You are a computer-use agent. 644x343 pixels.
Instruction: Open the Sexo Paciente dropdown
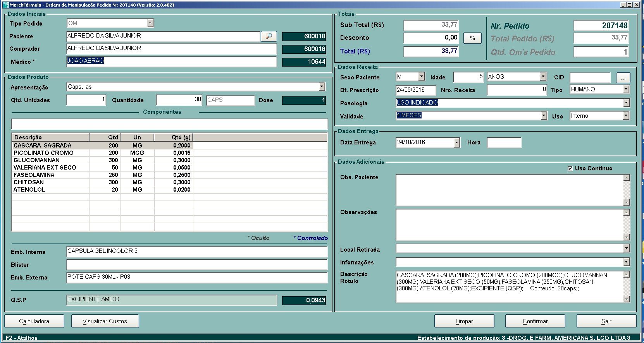pyautogui.click(x=422, y=77)
